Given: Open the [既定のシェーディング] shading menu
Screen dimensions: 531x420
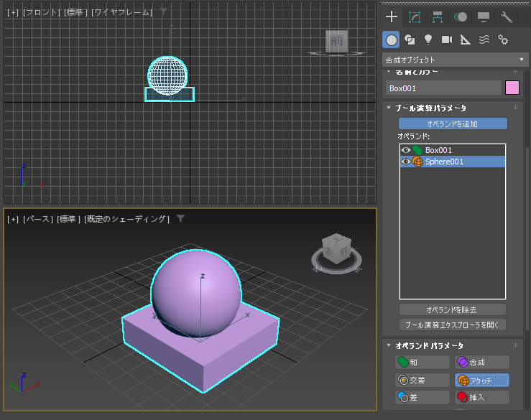Looking at the screenshot, I should point(126,219).
